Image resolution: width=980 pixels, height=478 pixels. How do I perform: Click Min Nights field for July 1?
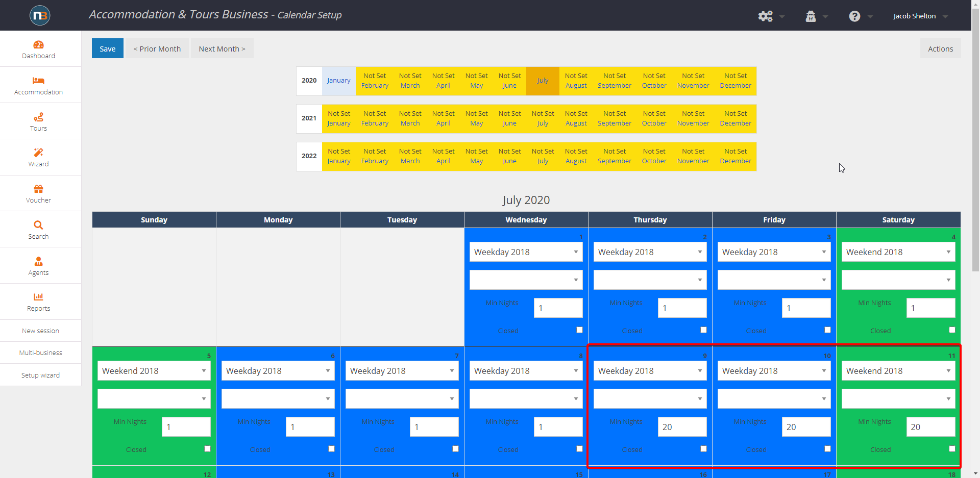558,308
